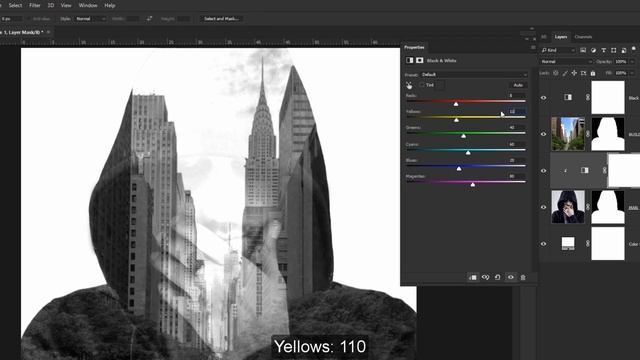Hide the hooded person layer
The width and height of the screenshot is (640, 360).
[544, 207]
